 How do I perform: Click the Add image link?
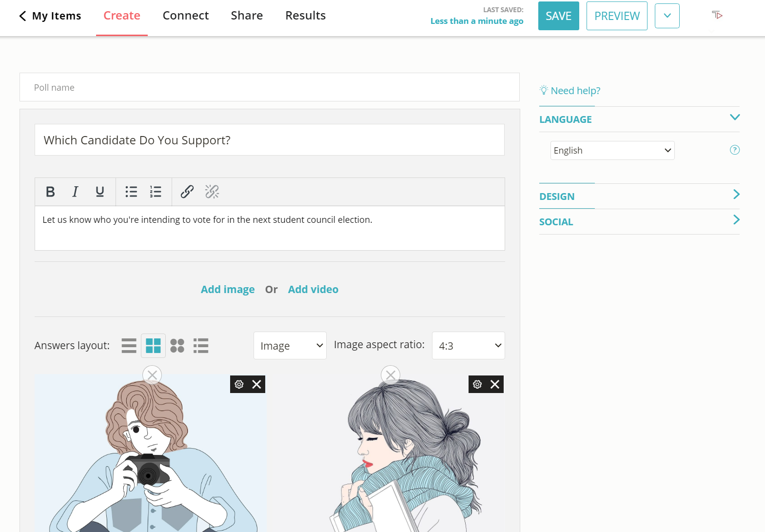coord(228,290)
